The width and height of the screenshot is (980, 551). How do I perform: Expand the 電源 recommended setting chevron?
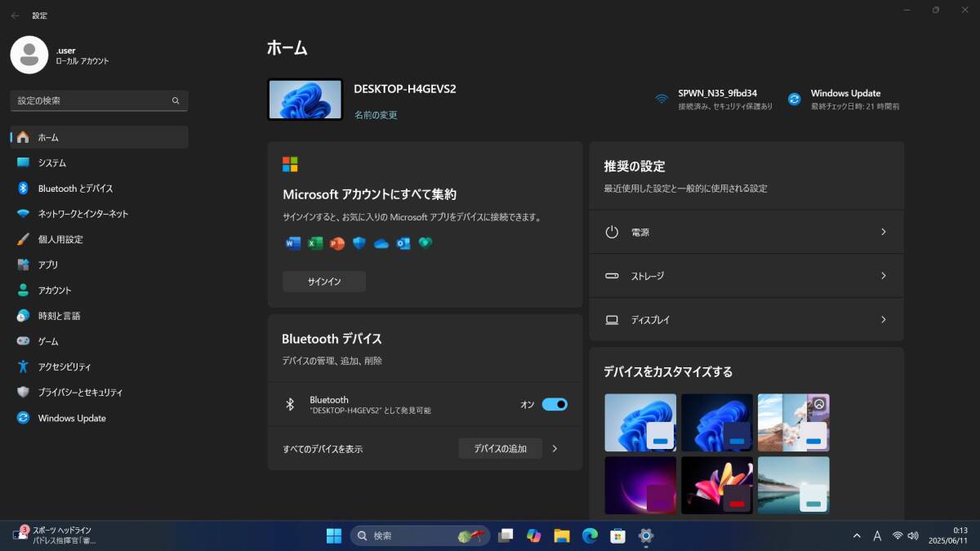(x=883, y=232)
